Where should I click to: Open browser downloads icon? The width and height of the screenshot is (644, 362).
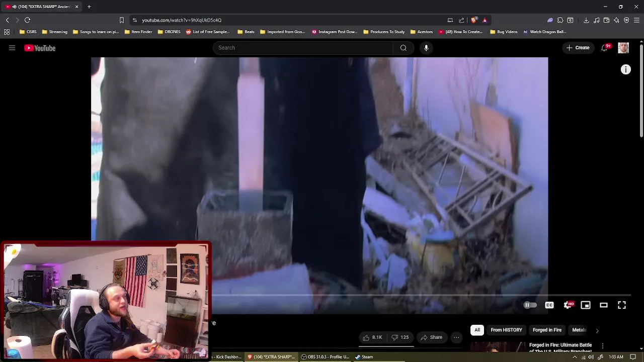(x=586, y=20)
